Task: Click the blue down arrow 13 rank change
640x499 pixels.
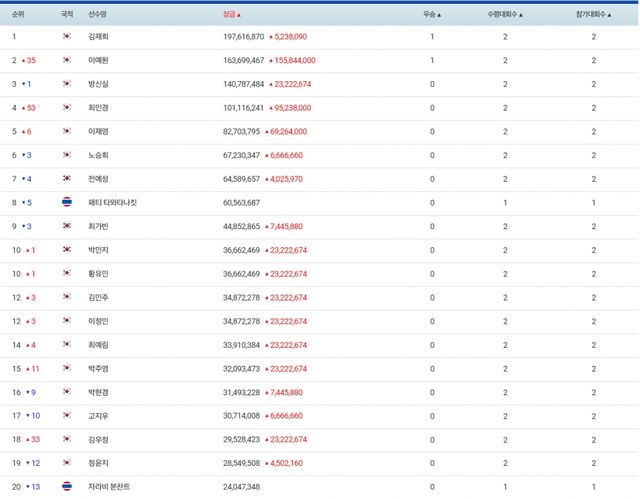Action: pyautogui.click(x=32, y=486)
